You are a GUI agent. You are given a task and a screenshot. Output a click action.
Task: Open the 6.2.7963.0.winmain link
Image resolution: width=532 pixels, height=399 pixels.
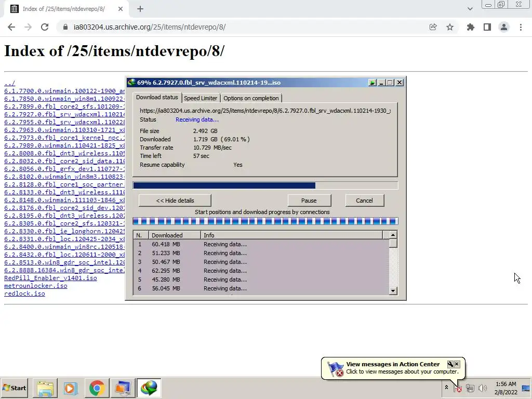[x=64, y=130]
